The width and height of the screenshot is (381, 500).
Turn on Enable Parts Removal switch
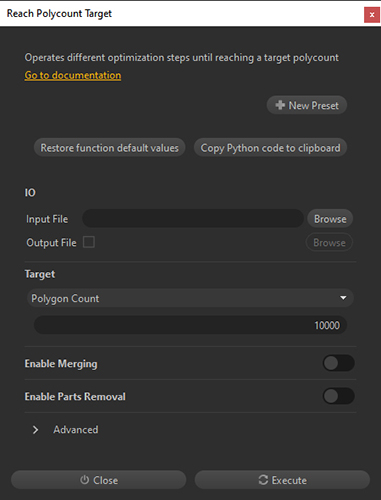click(x=338, y=396)
